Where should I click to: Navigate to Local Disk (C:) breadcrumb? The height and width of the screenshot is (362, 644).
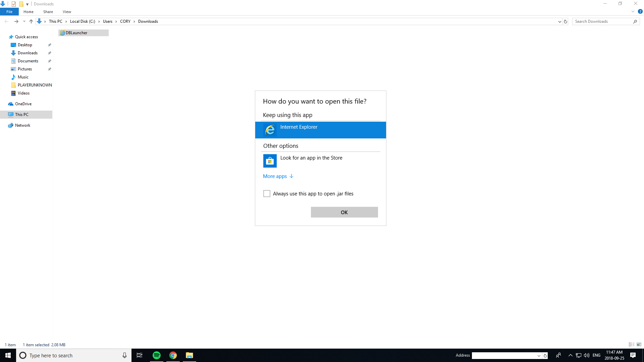pos(83,21)
